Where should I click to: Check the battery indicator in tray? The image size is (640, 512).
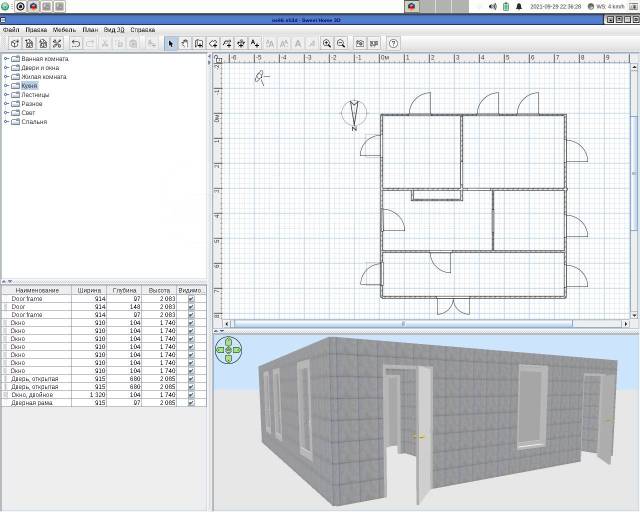[x=506, y=7]
